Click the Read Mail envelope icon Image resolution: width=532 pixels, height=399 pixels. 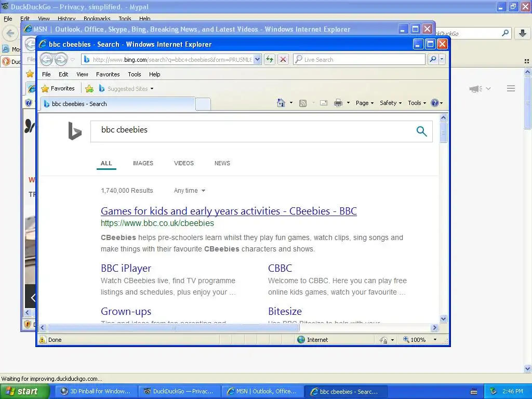(x=324, y=103)
